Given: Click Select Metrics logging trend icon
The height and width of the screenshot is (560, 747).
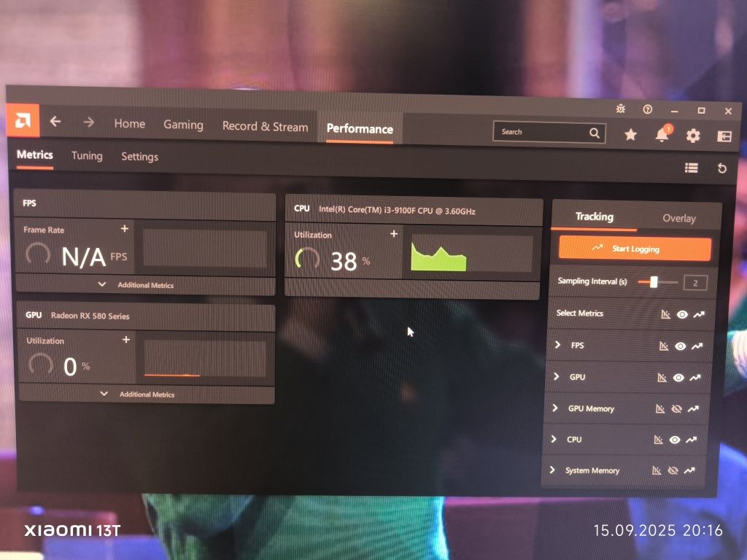Looking at the screenshot, I should point(699,314).
